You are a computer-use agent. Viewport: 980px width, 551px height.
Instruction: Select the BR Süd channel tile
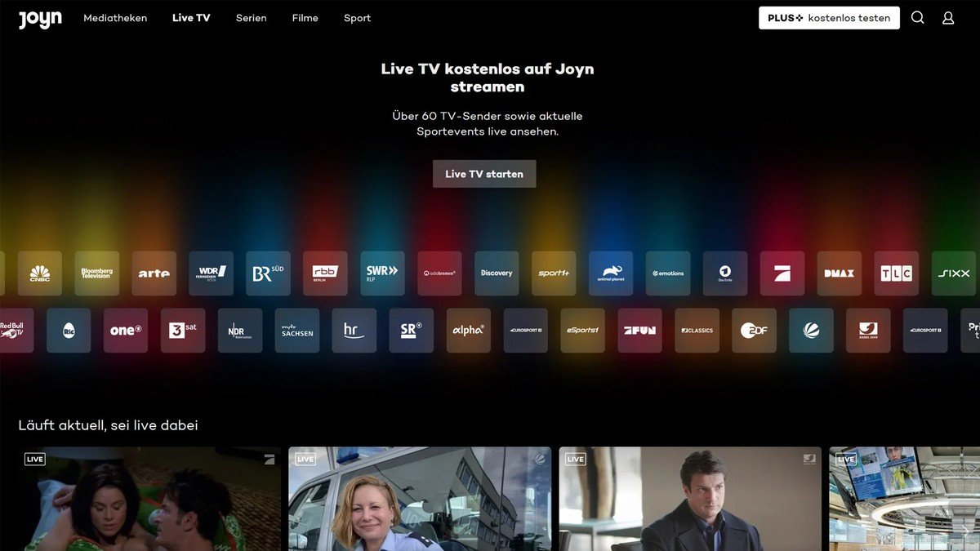pyautogui.click(x=268, y=273)
